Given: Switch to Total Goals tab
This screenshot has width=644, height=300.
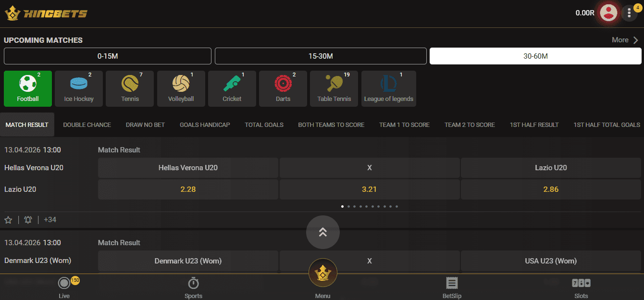Looking at the screenshot, I should click(x=264, y=125).
